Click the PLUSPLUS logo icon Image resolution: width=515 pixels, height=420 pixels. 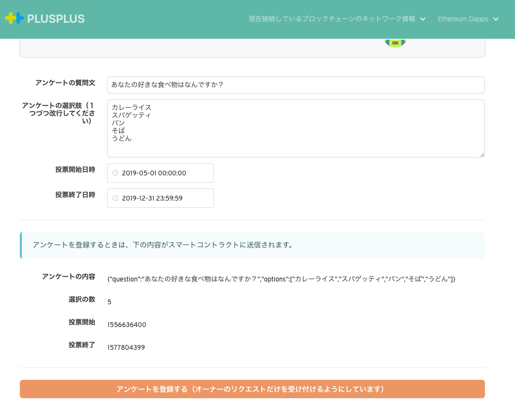(14, 18)
